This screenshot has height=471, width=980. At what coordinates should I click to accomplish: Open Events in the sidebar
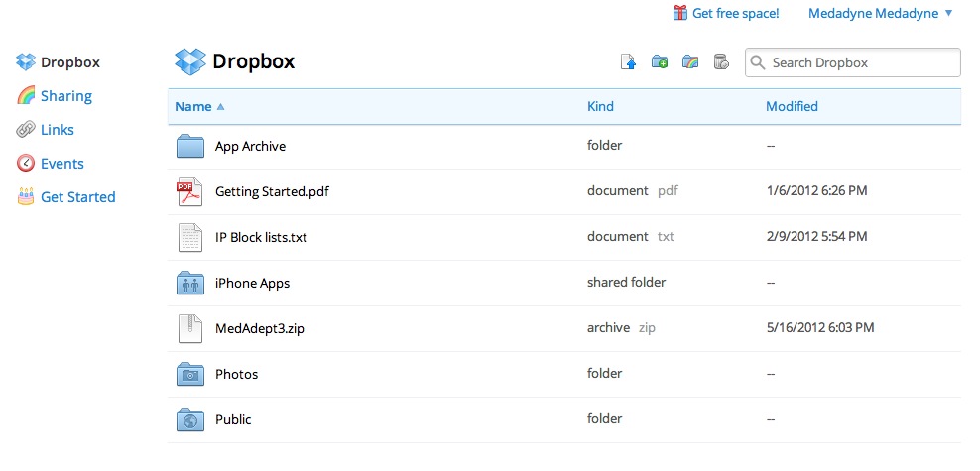pyautogui.click(x=61, y=164)
